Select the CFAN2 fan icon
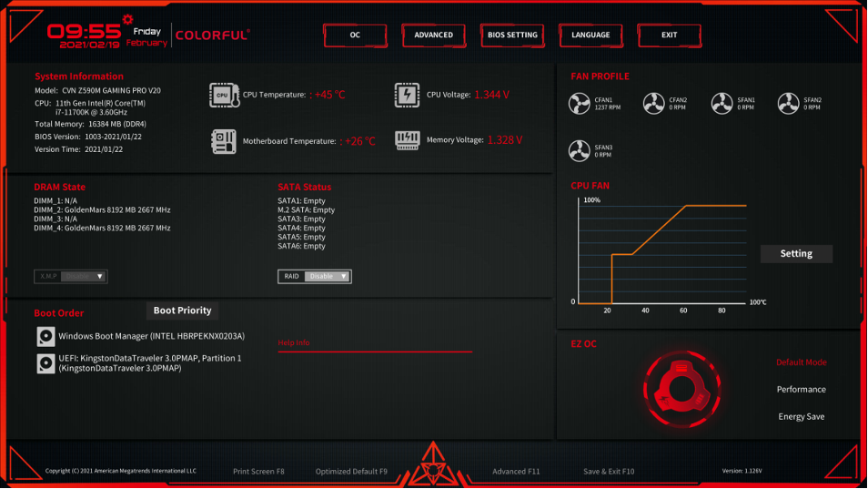The width and height of the screenshot is (868, 489). (x=653, y=104)
